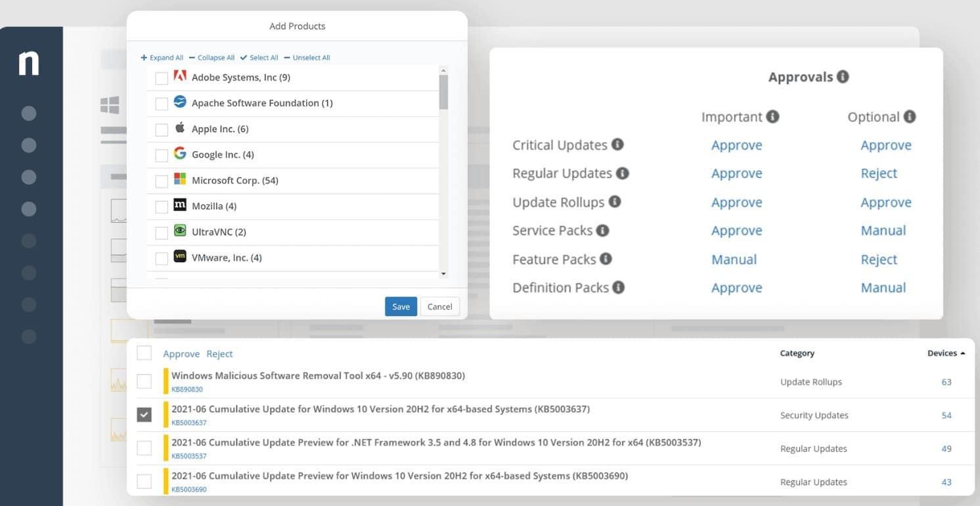Save the Add Products dialog
This screenshot has width=980, height=506.
tap(401, 306)
